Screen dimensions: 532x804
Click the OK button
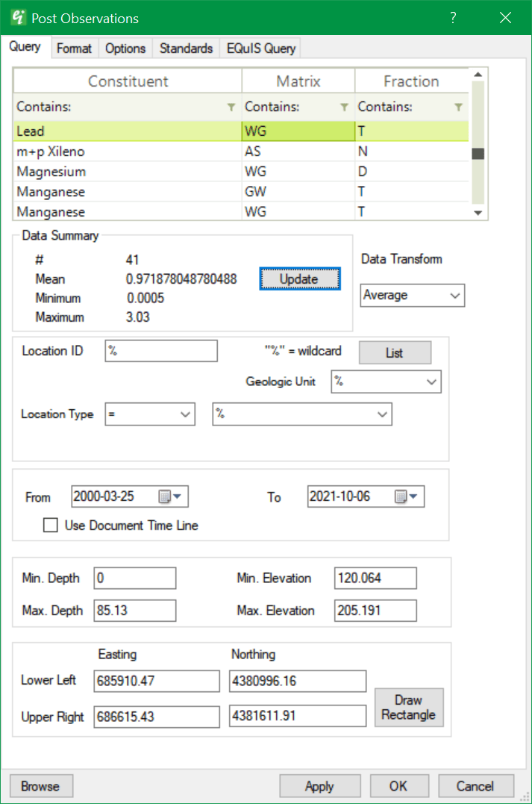tap(398, 786)
